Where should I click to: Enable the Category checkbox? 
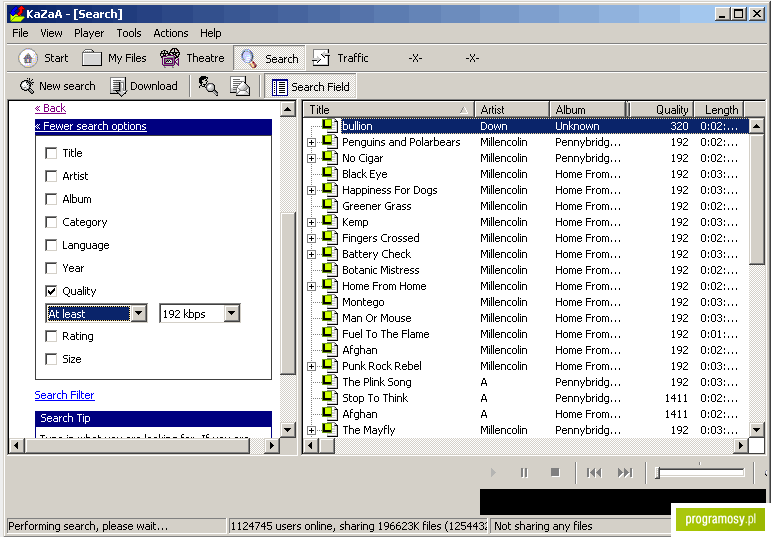click(x=51, y=222)
